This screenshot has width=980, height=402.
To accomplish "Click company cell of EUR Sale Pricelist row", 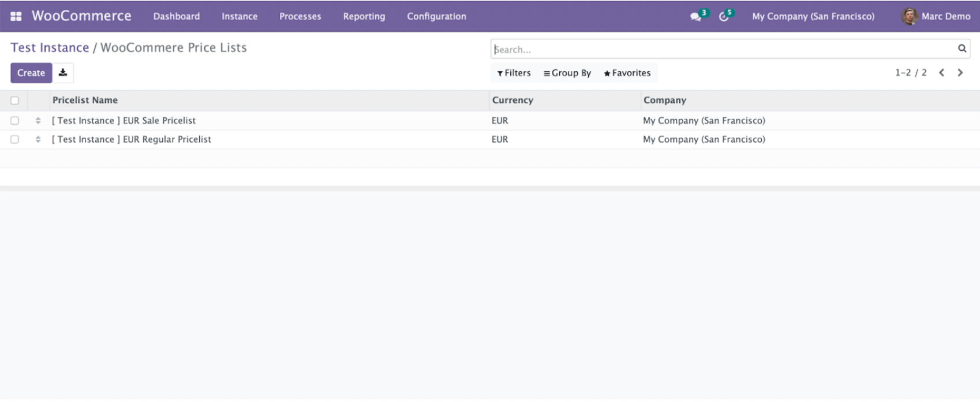I will click(x=704, y=121).
